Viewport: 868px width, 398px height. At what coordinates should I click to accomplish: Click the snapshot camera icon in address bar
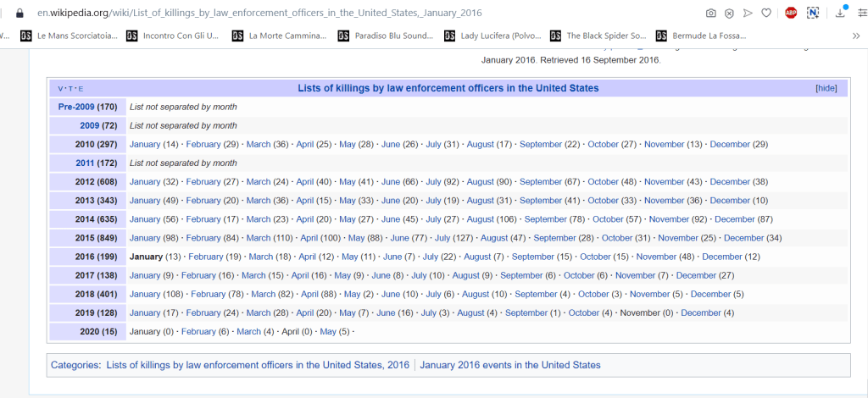710,13
